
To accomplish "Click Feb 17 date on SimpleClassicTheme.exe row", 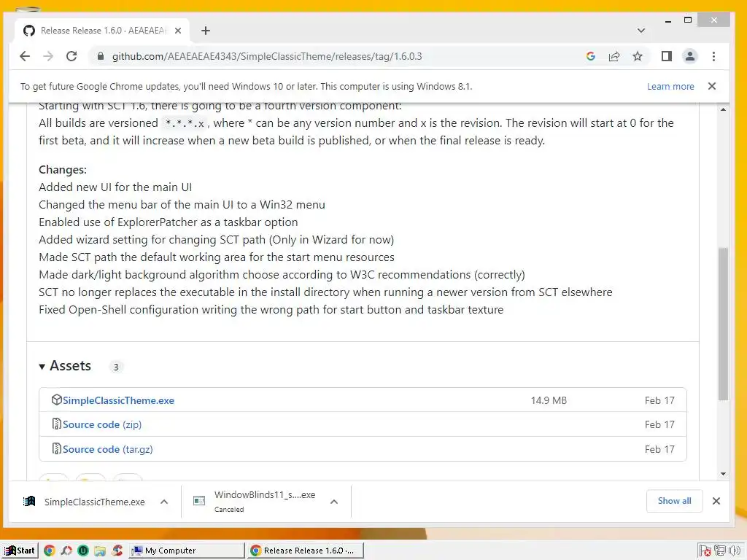I will coord(659,400).
